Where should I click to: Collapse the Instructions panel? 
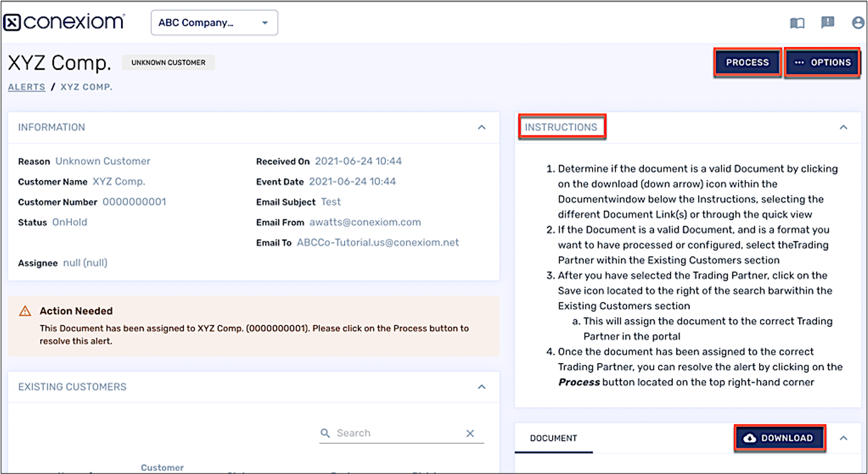(x=843, y=127)
